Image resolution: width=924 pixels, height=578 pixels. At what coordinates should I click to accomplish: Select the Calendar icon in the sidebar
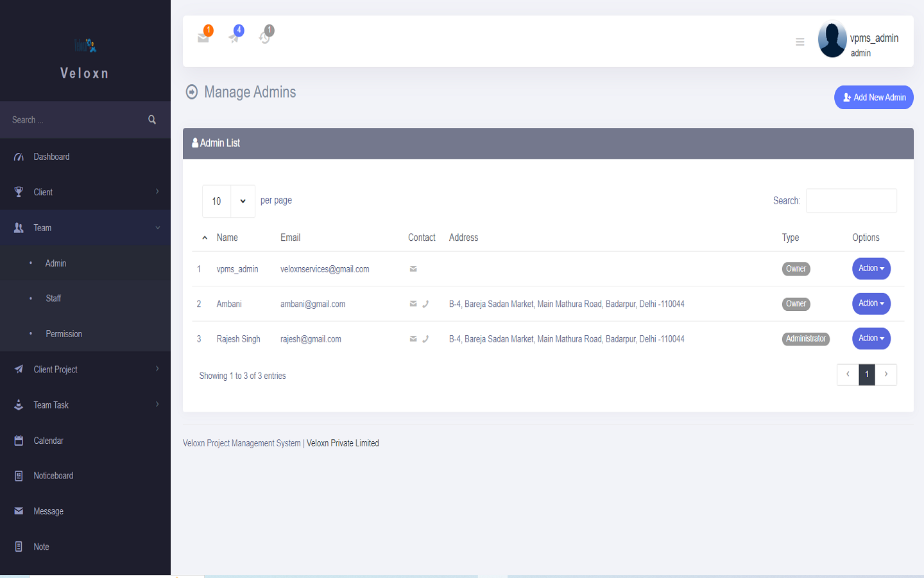pyautogui.click(x=17, y=440)
